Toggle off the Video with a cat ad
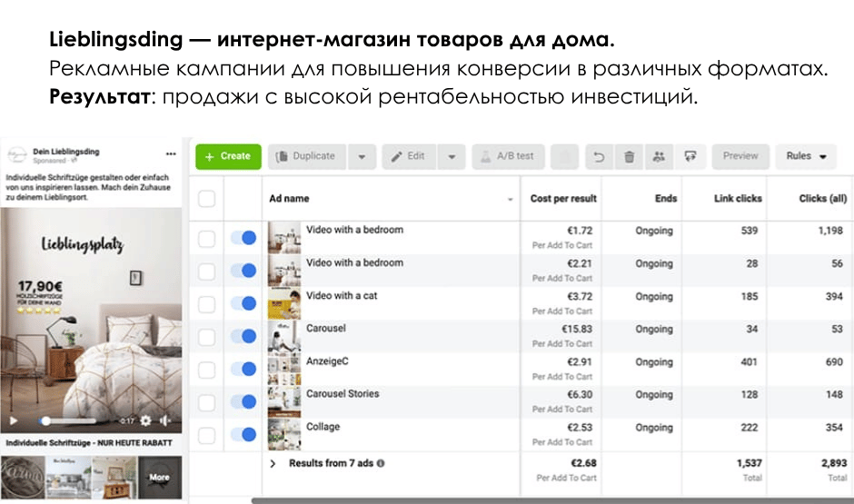The image size is (854, 504). [x=243, y=303]
